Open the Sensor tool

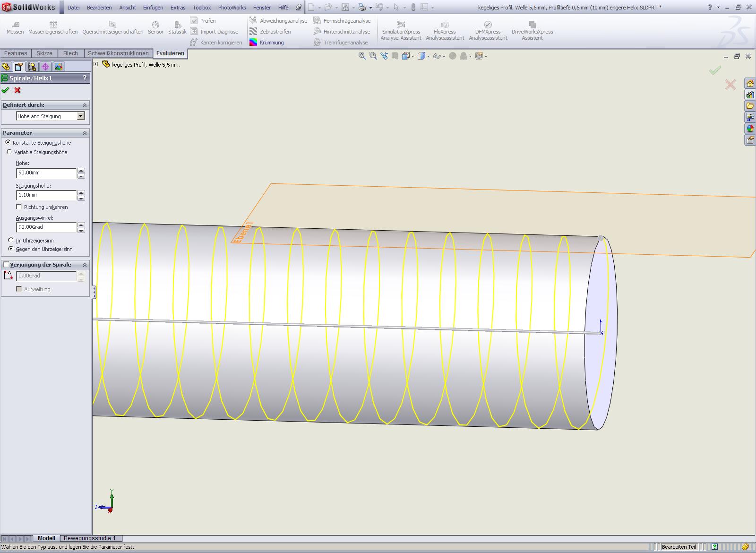155,27
